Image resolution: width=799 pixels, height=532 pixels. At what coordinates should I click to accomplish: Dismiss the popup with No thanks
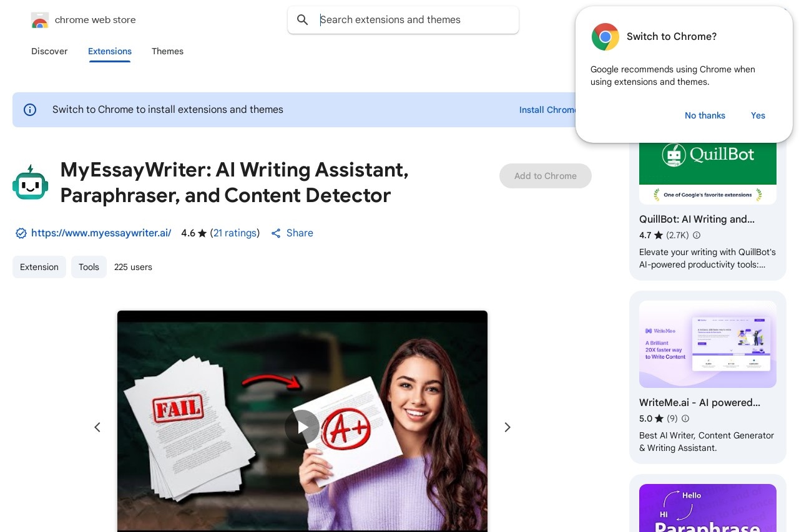705,115
